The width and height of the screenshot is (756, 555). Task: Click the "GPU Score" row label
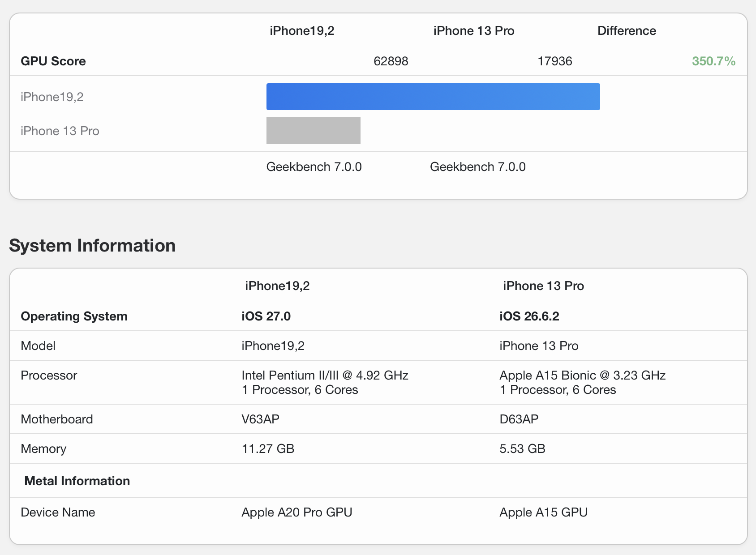click(x=53, y=61)
